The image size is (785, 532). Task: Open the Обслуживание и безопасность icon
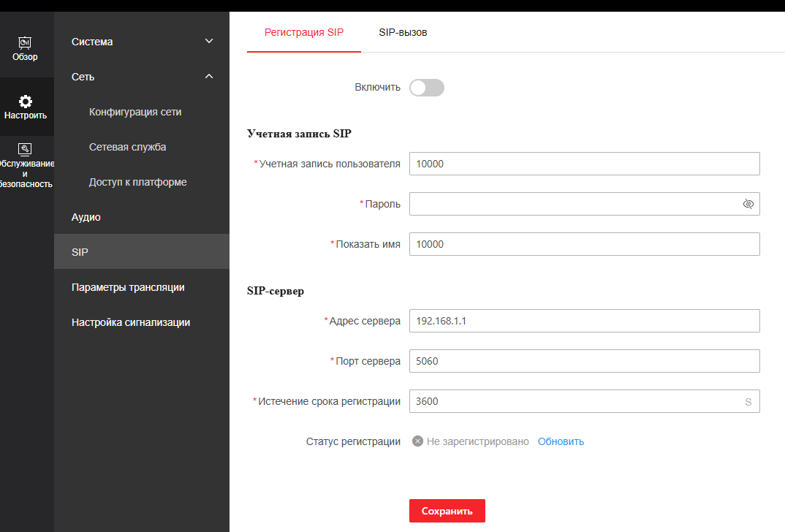[25, 149]
